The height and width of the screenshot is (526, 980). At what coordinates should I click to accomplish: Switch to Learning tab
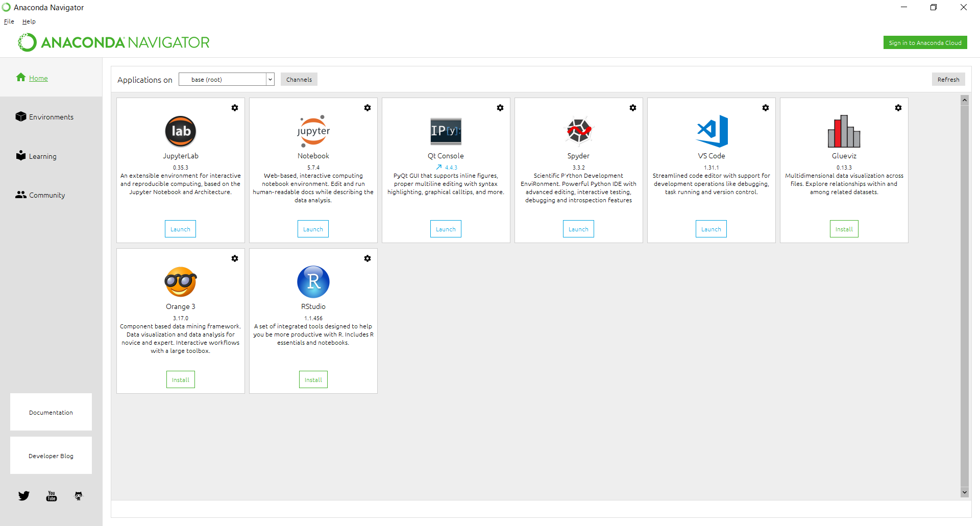[x=36, y=156]
